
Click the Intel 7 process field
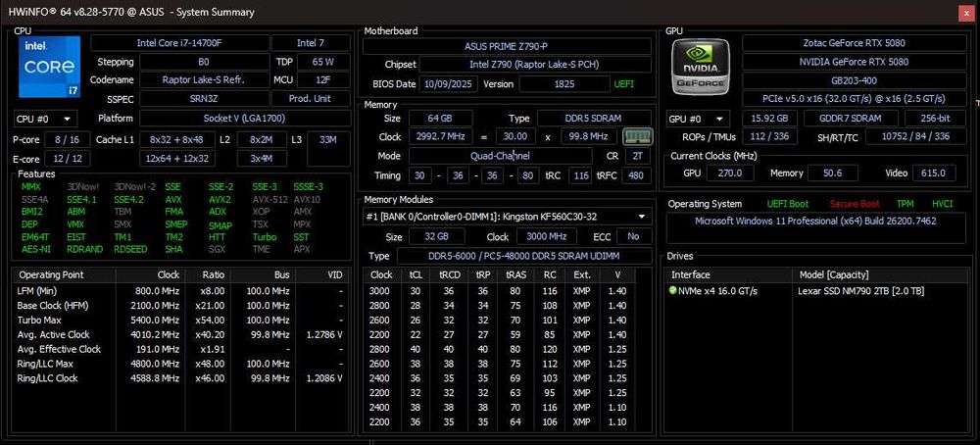click(311, 43)
